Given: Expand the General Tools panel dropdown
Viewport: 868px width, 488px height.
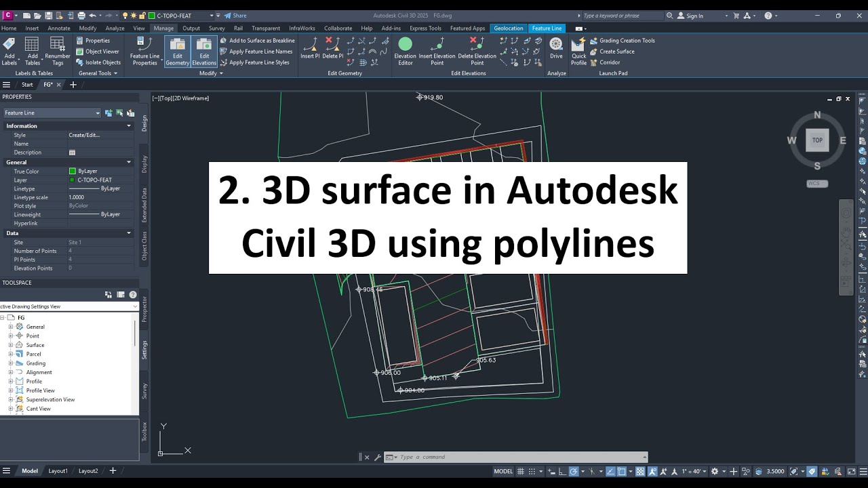Looking at the screenshot, I should point(98,73).
